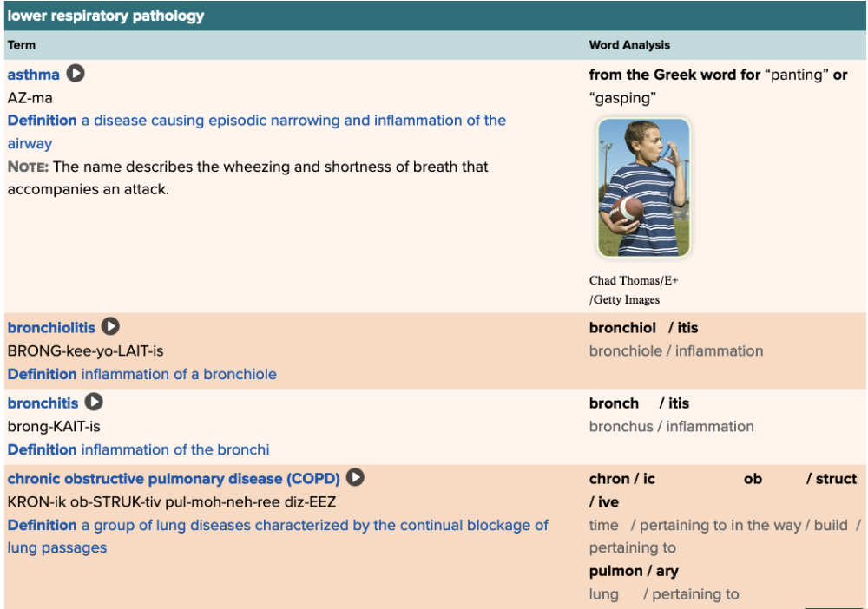Image resolution: width=868 pixels, height=609 pixels.
Task: Select the bronchitis term link
Action: tap(43, 403)
